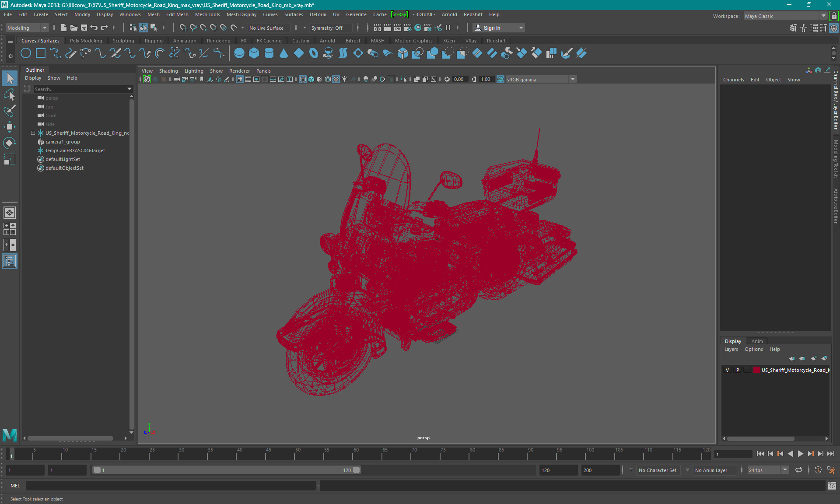Toggle wireframe shading in viewport
The height and width of the screenshot is (504, 840).
click(303, 79)
